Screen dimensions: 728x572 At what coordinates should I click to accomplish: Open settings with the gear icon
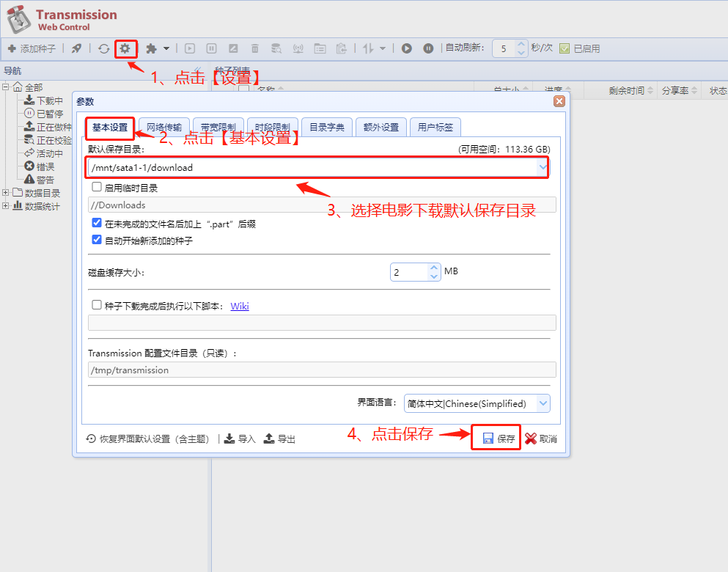125,48
